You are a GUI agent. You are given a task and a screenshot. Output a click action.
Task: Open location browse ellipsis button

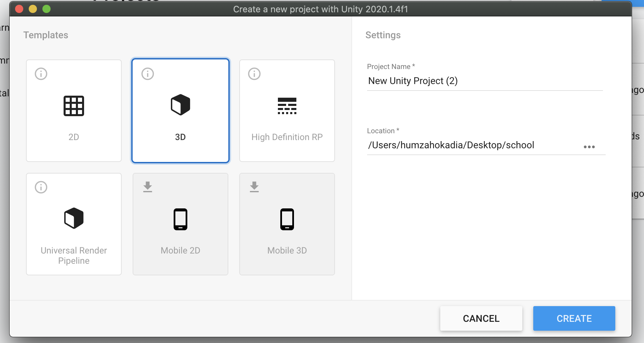coord(589,147)
